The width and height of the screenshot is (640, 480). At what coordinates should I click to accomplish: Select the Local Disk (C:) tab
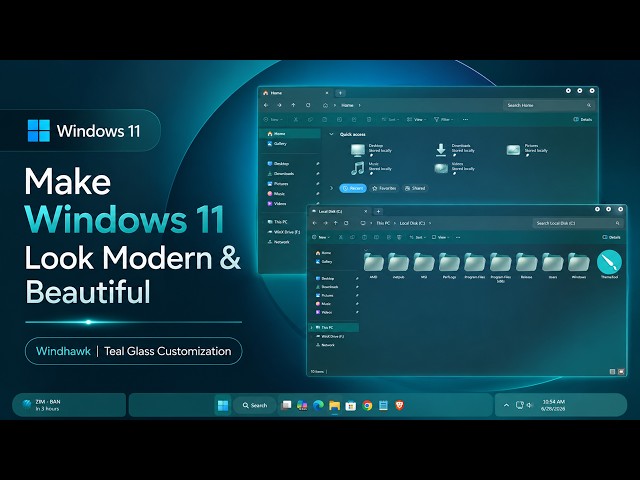(x=340, y=211)
